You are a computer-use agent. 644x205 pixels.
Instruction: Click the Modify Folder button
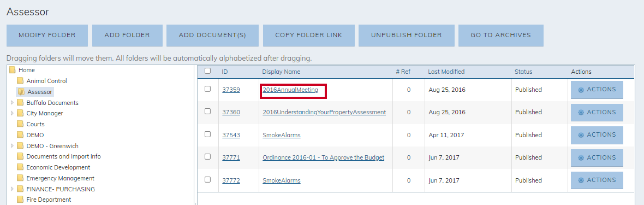point(47,36)
